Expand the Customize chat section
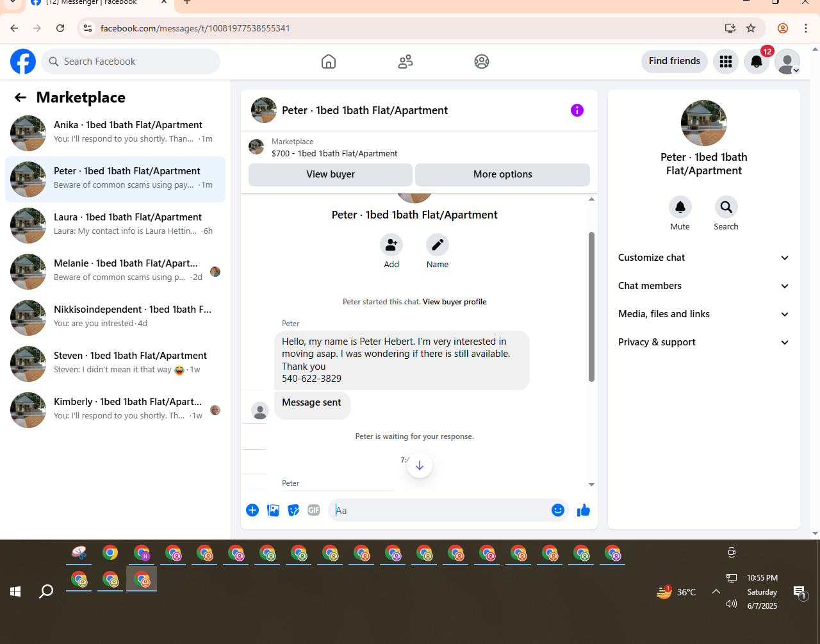820x644 pixels. pos(703,258)
